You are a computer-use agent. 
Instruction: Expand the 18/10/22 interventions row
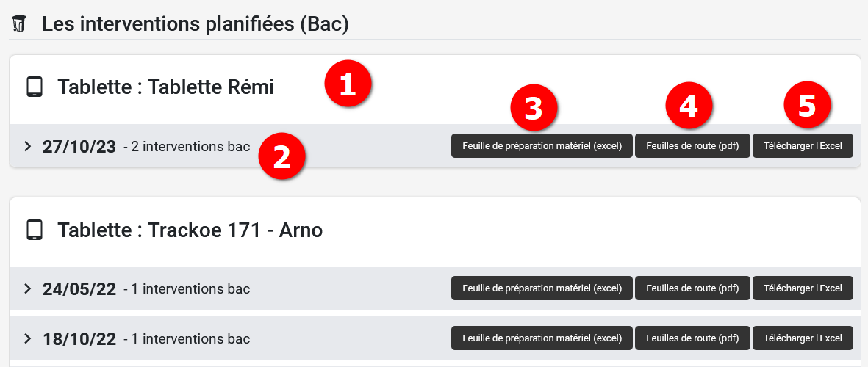tap(28, 338)
